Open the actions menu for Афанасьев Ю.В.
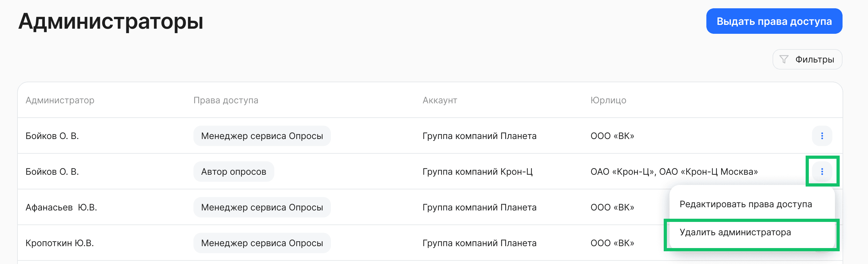 click(x=822, y=207)
